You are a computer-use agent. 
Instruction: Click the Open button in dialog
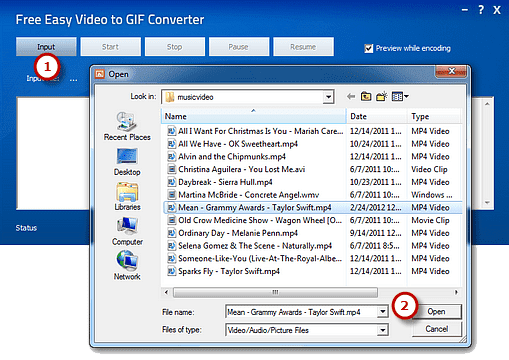(x=437, y=312)
